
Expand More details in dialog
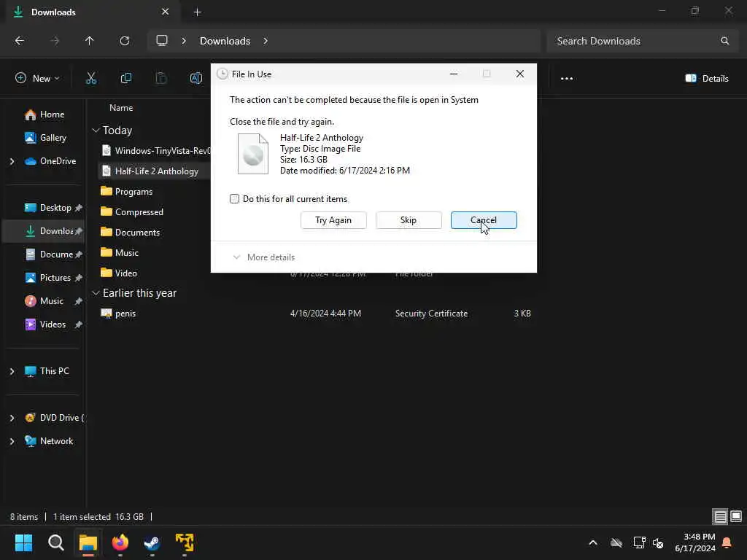tap(263, 257)
